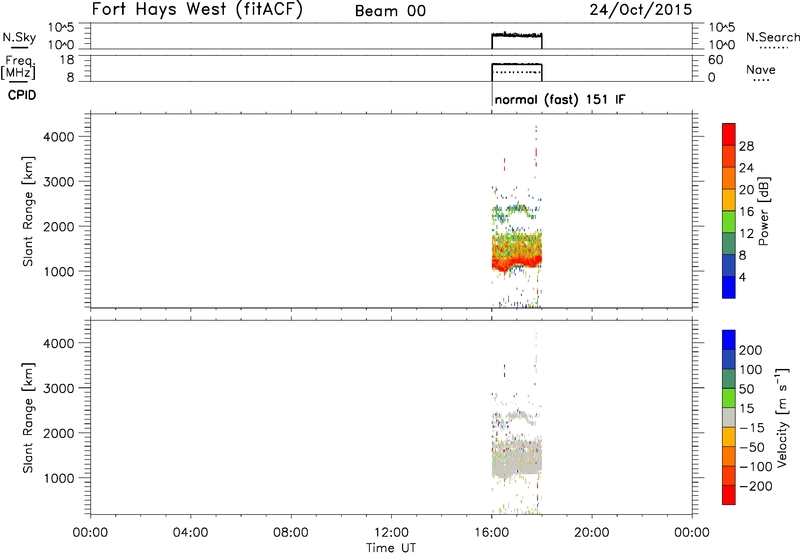Image resolution: width=800 pixels, height=554 pixels.
Task: Click the red high-power band near 1000 km
Action: point(516,263)
